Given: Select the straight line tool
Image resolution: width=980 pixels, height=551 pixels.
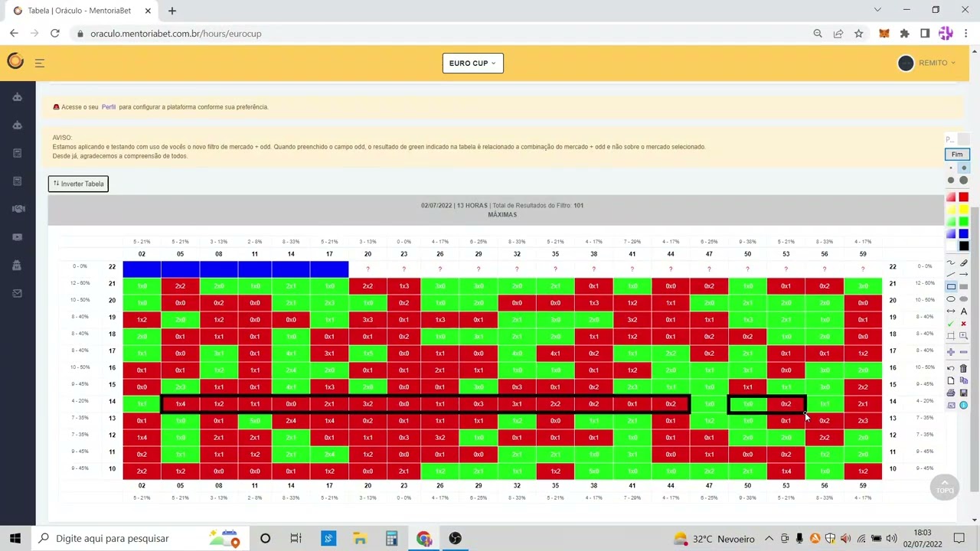Looking at the screenshot, I should pyautogui.click(x=951, y=275).
